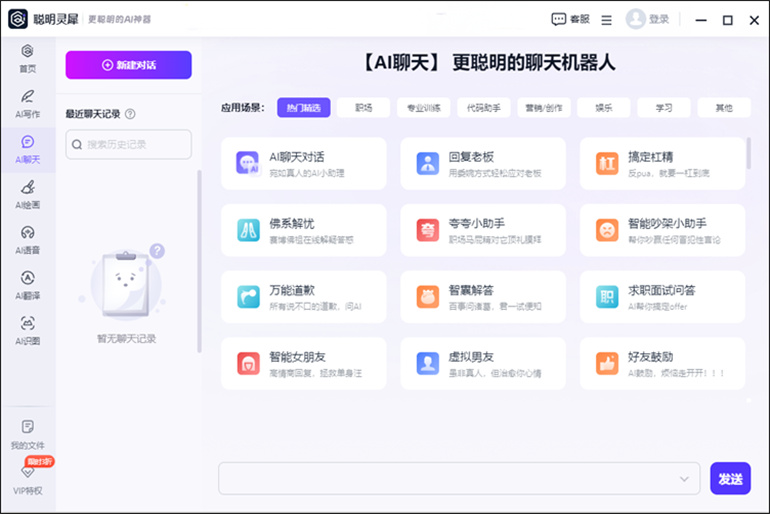Open the 好友鼓励 title text
This screenshot has width=770, height=514.
(650, 357)
